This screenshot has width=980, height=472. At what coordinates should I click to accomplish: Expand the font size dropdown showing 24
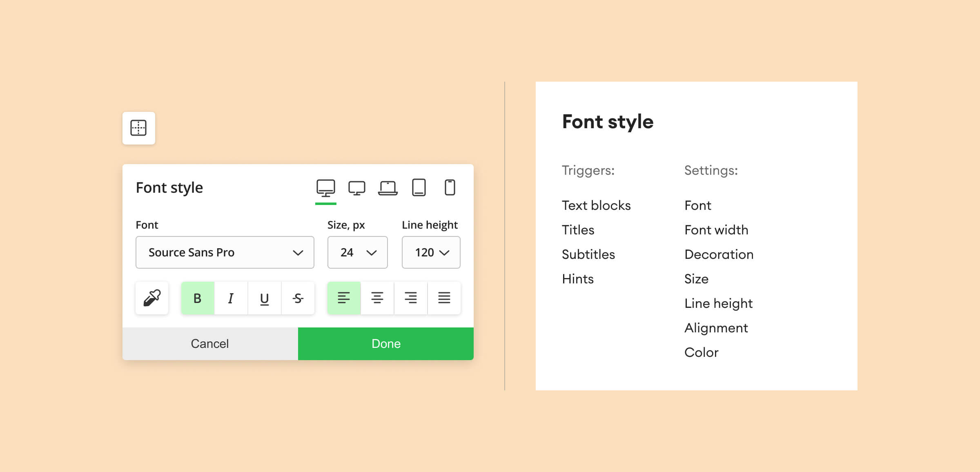coord(357,252)
